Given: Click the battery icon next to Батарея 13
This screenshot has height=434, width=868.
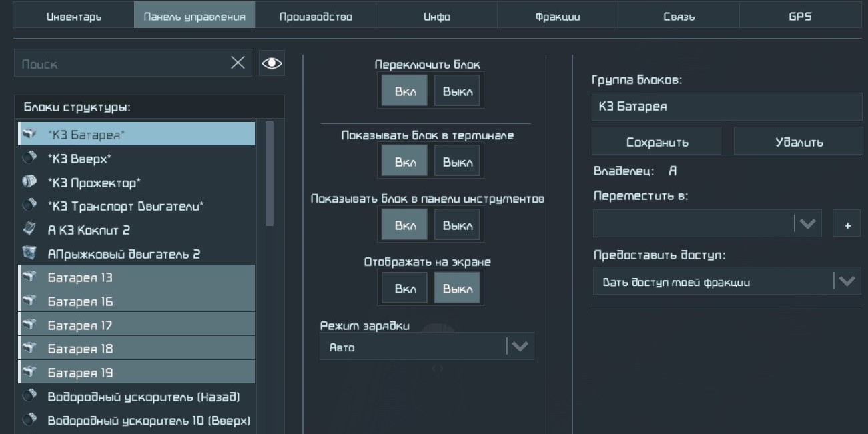Looking at the screenshot, I should pos(28,277).
